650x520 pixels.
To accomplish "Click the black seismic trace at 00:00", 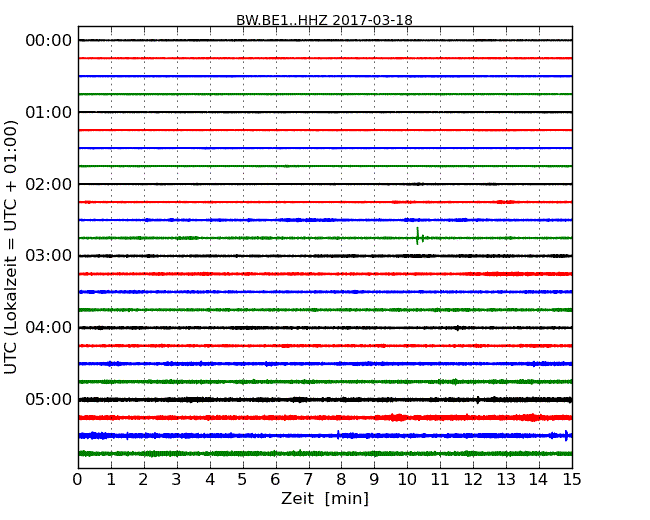I will pos(325,40).
